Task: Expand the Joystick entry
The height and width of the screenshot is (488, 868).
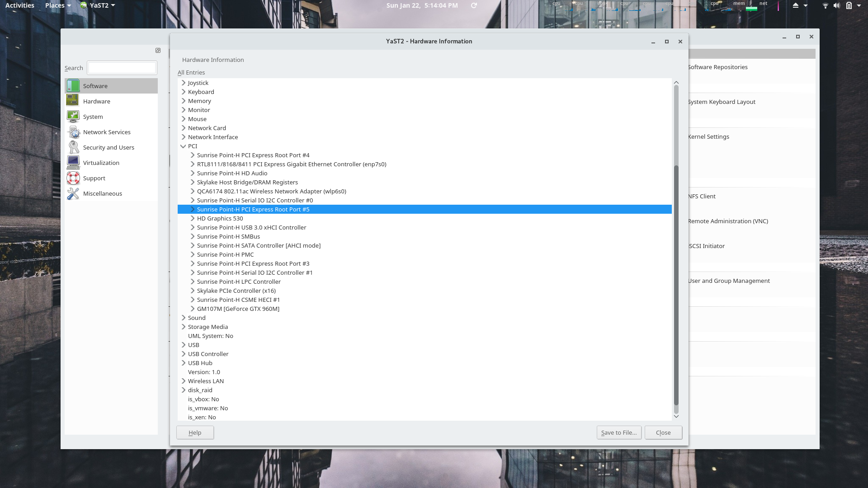Action: tap(184, 83)
